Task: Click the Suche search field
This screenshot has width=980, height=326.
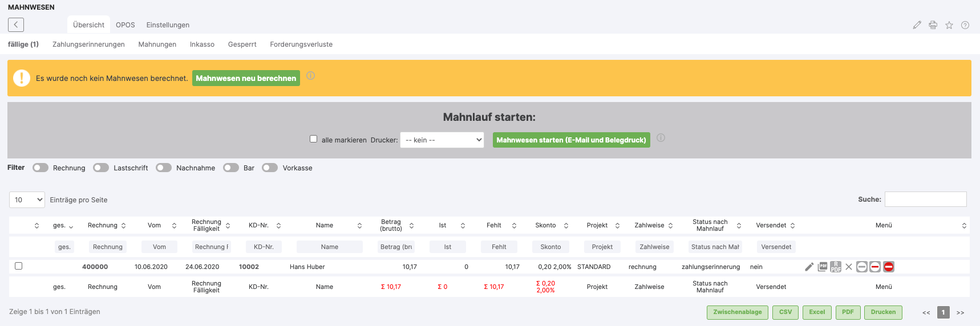Action: [x=925, y=199]
